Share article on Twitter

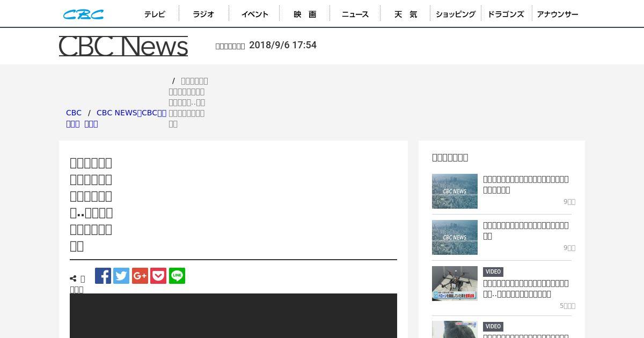pos(121,276)
